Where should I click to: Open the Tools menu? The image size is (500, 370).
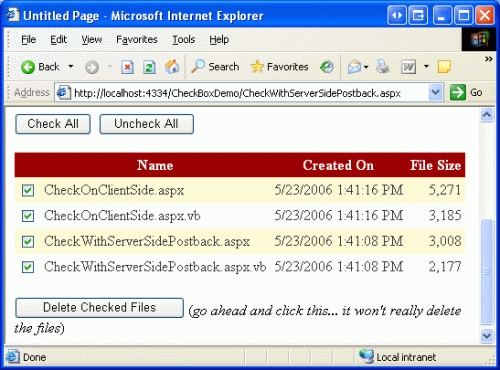coord(183,39)
